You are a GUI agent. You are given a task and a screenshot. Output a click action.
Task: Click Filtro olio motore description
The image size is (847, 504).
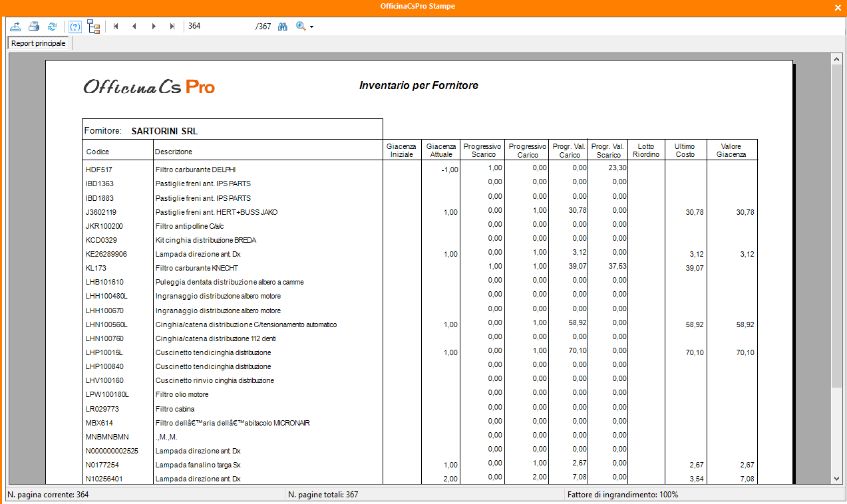pyautogui.click(x=182, y=394)
